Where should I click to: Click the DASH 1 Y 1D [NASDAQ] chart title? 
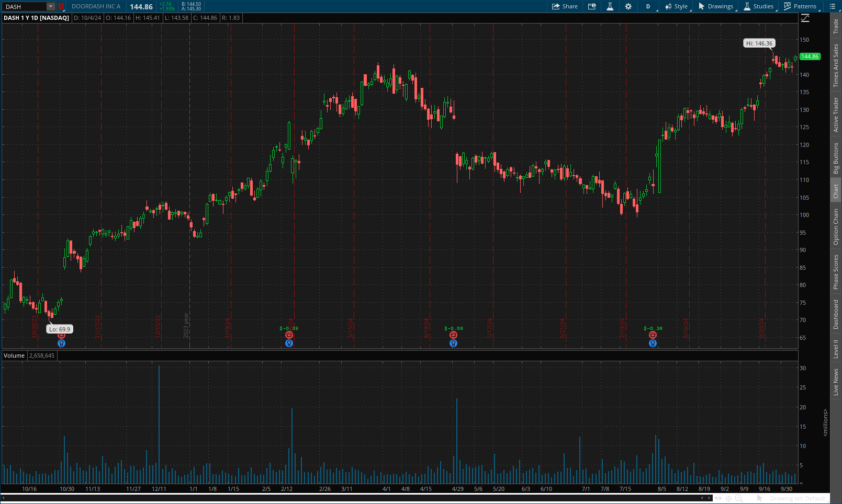click(x=36, y=18)
